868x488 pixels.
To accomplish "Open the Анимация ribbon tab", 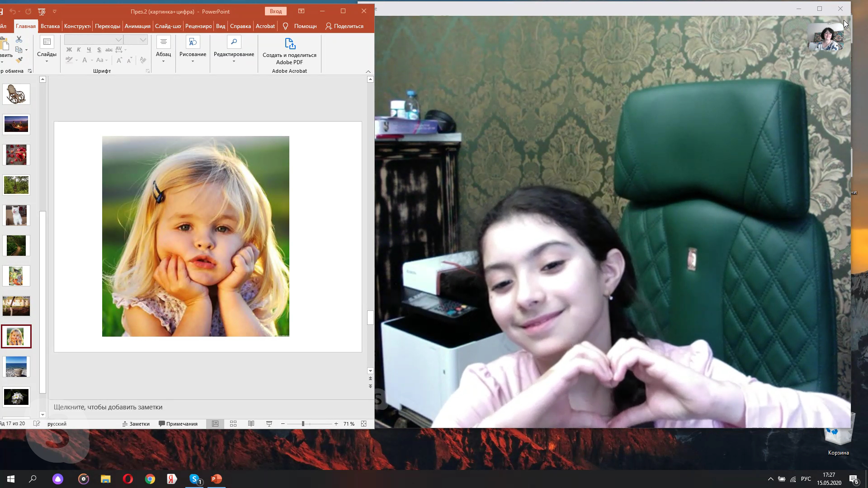I will pos(137,26).
